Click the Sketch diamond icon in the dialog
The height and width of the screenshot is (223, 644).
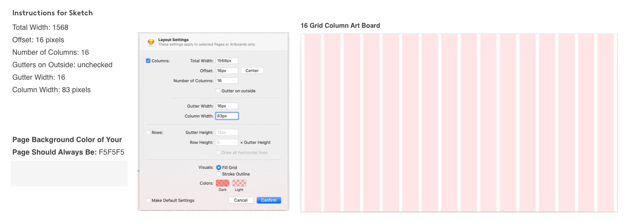click(151, 42)
